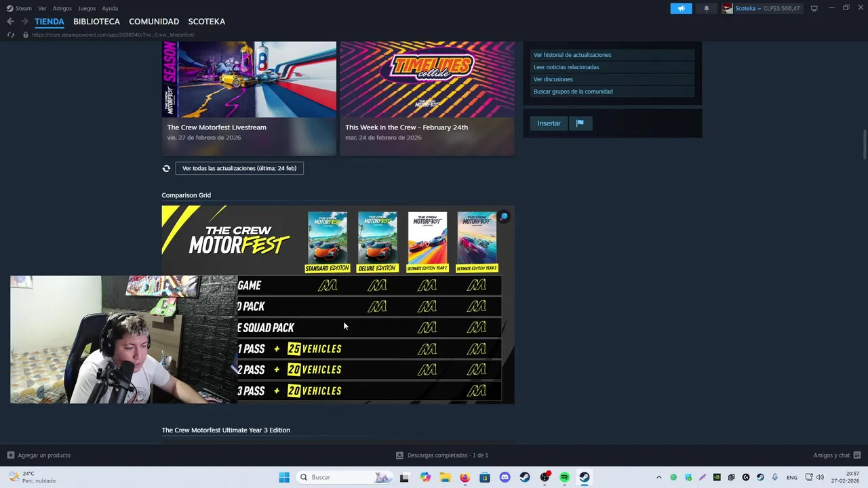The width and height of the screenshot is (868, 488).
Task: Open Spotify from the taskbar
Action: pyautogui.click(x=564, y=477)
